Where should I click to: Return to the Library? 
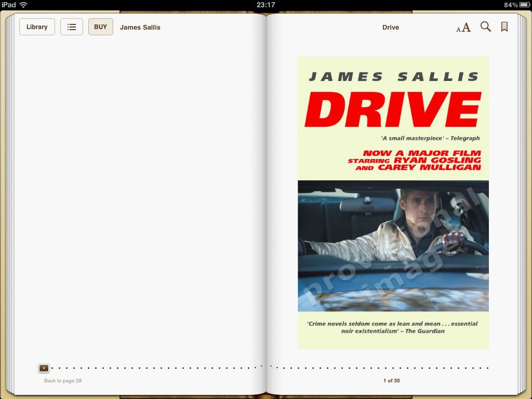[37, 27]
